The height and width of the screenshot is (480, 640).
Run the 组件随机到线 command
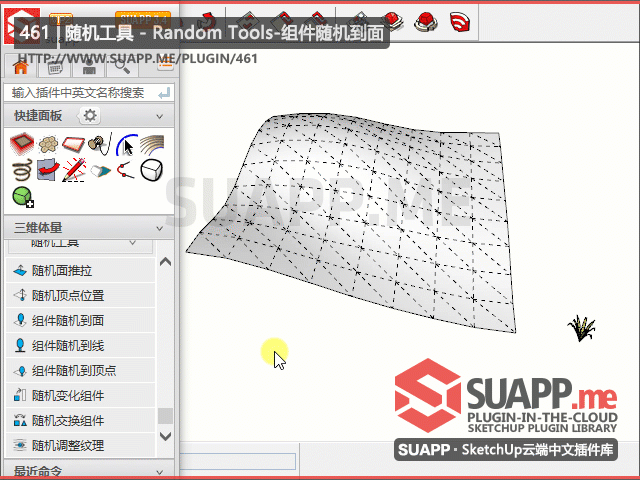80,346
